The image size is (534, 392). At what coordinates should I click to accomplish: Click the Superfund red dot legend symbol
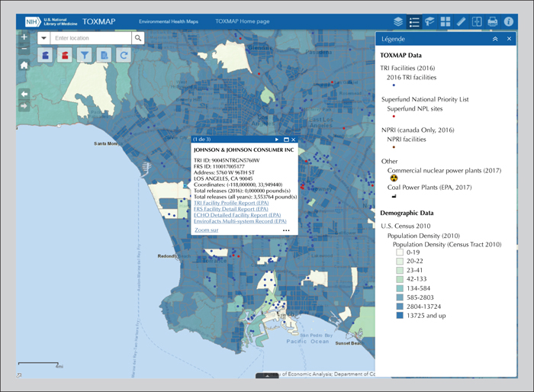[x=394, y=117]
